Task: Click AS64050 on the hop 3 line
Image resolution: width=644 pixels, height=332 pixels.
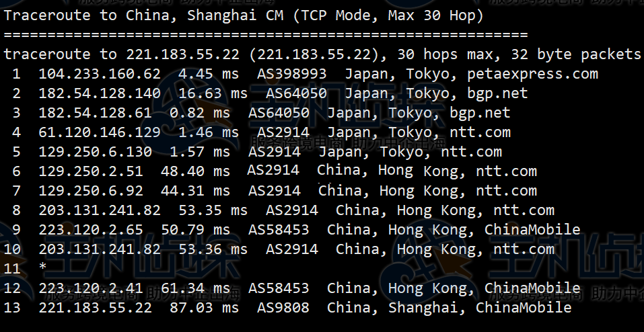Action: pos(279,113)
